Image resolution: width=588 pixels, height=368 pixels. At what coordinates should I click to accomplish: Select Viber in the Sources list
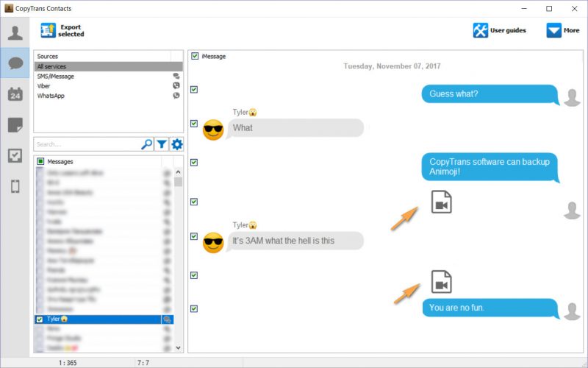pos(46,86)
